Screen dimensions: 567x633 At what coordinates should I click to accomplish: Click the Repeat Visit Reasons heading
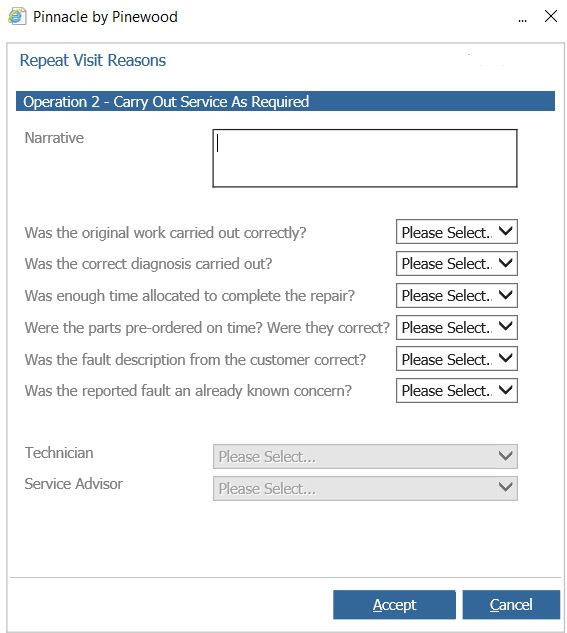click(x=93, y=61)
